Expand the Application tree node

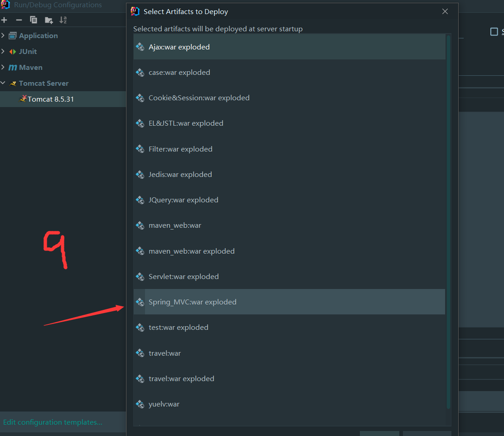3,35
